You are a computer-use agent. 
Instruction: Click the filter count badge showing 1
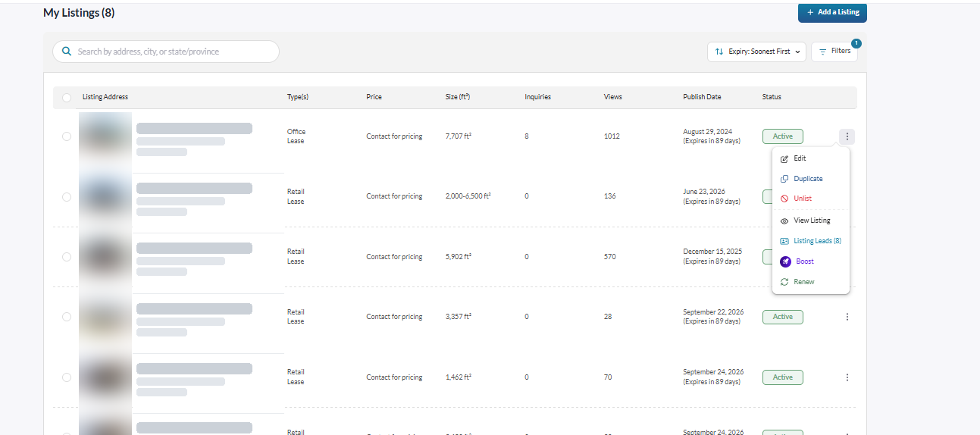click(x=856, y=43)
